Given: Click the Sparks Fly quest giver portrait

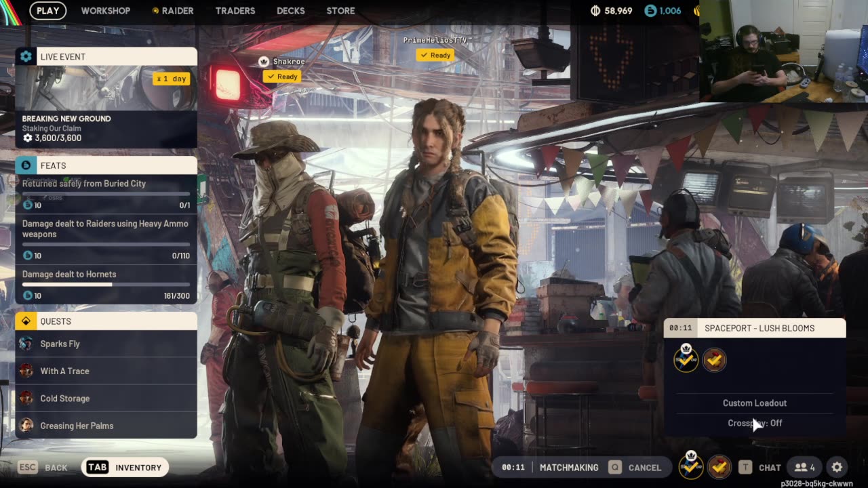Looking at the screenshot, I should click(26, 344).
